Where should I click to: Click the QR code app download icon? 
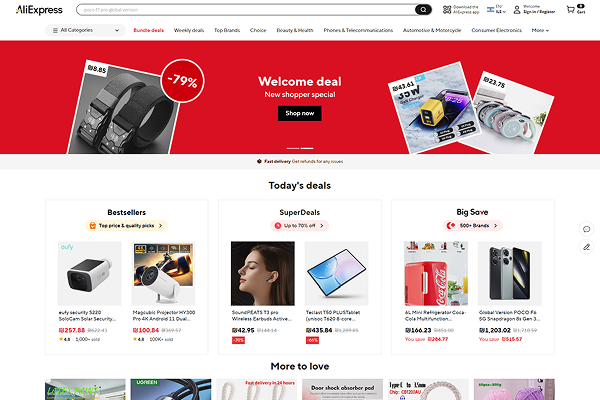click(447, 10)
